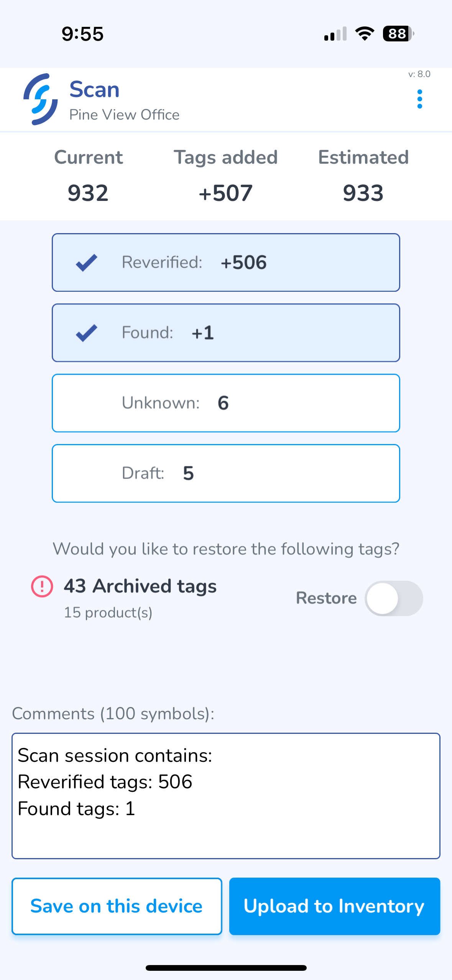Tap the checkmark icon next to Found
452x980 pixels.
(x=87, y=333)
